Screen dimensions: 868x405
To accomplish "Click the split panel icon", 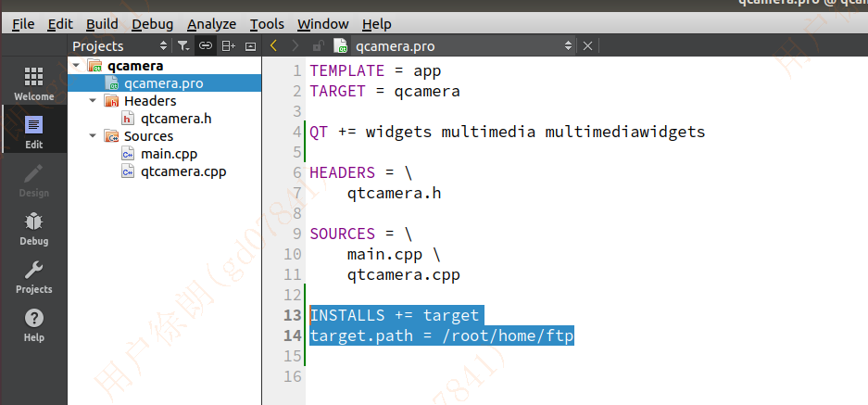I will click(228, 46).
